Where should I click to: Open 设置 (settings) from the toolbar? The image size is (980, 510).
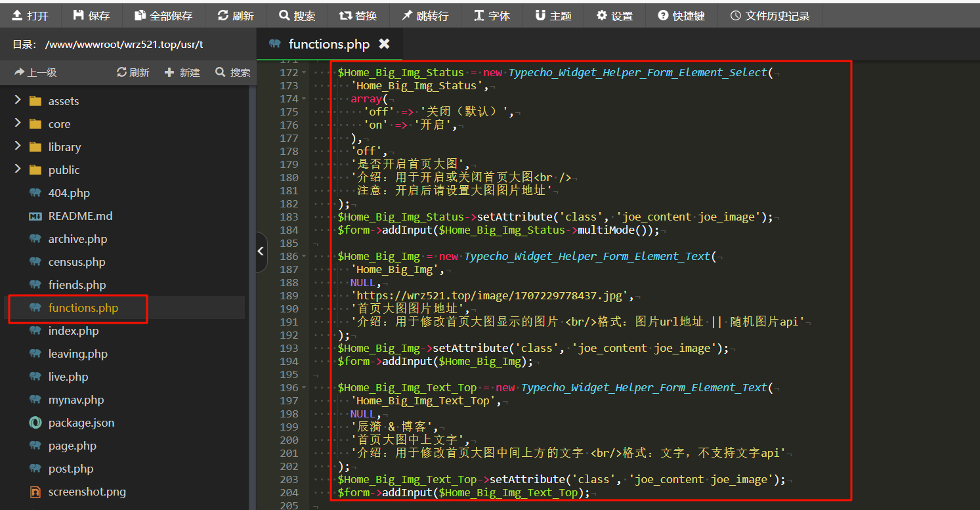(x=614, y=15)
